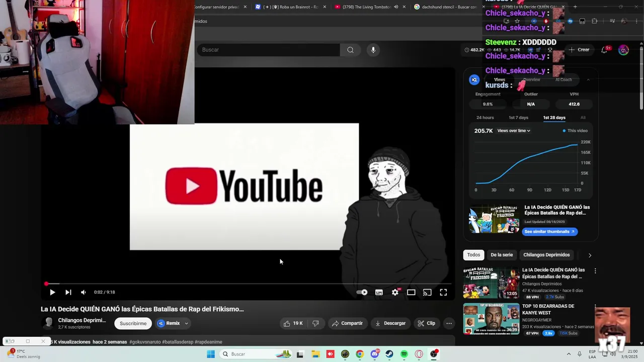Open OBS Studio from taskbar

click(434, 354)
